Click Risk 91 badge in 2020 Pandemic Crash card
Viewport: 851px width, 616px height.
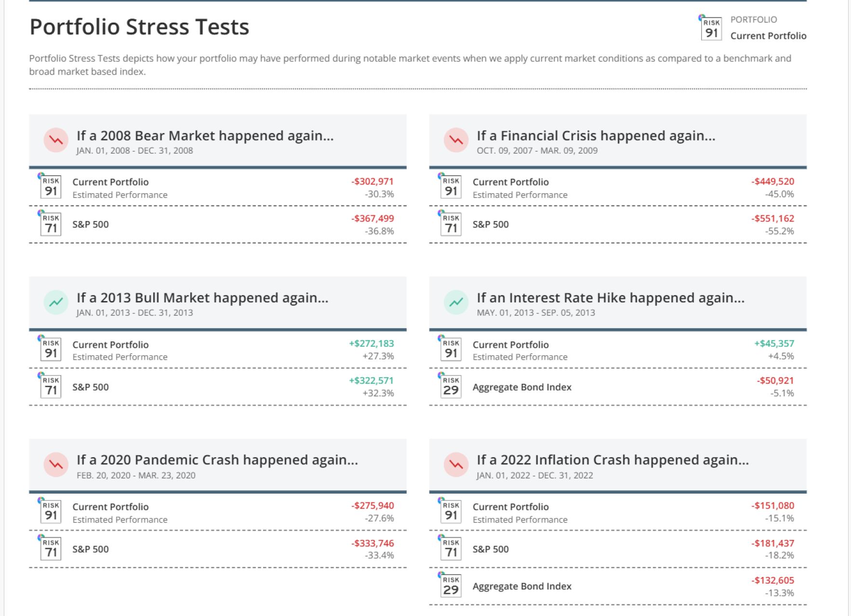(x=51, y=511)
